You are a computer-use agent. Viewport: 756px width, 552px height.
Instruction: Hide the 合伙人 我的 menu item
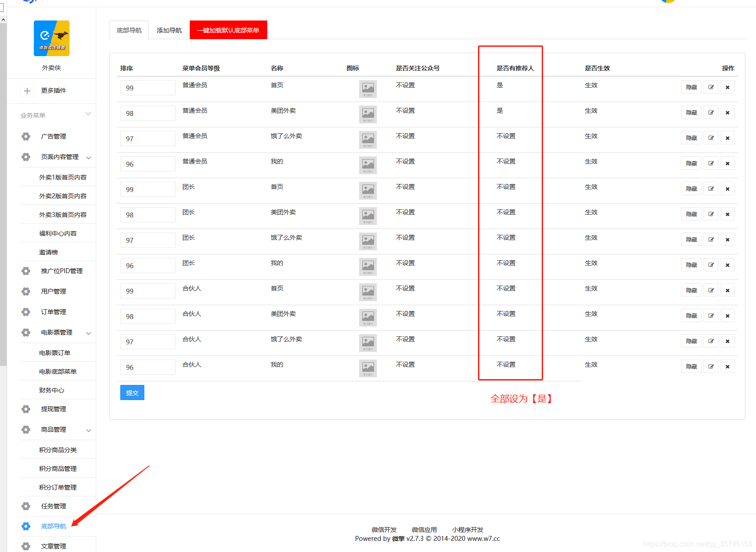tap(691, 366)
